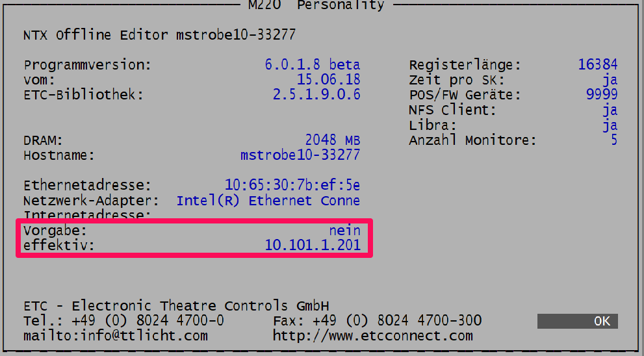Open the mailto:info@ttlicht.com email link

(115, 336)
